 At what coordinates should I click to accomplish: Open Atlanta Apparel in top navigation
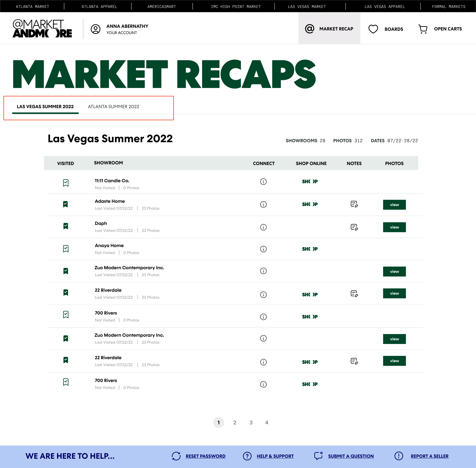click(x=99, y=7)
